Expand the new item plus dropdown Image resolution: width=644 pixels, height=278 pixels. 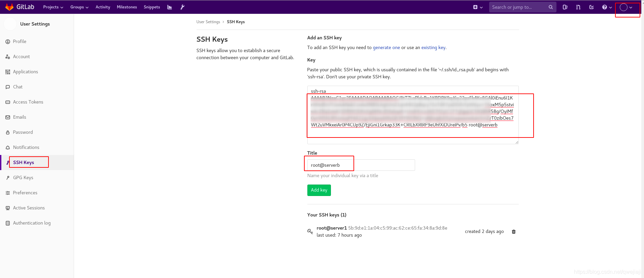tap(478, 7)
